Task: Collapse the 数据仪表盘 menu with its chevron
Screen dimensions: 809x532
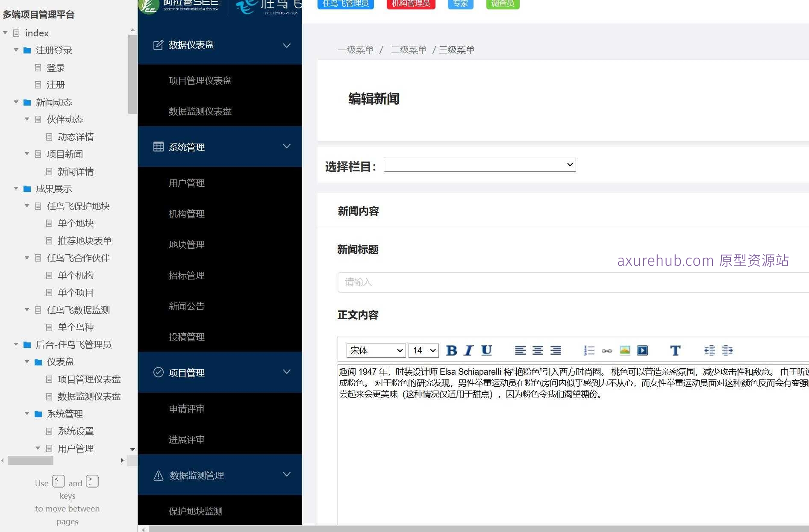Action: pyautogui.click(x=286, y=45)
